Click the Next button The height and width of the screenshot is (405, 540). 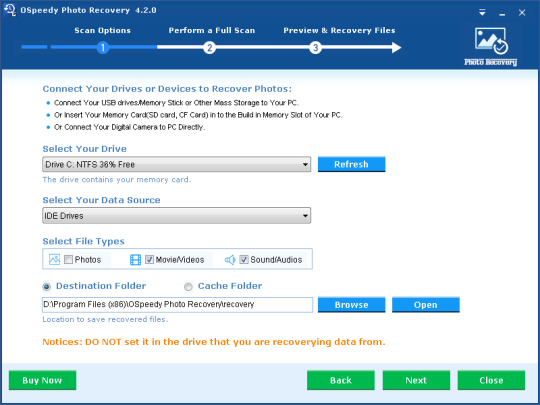pyautogui.click(x=416, y=380)
